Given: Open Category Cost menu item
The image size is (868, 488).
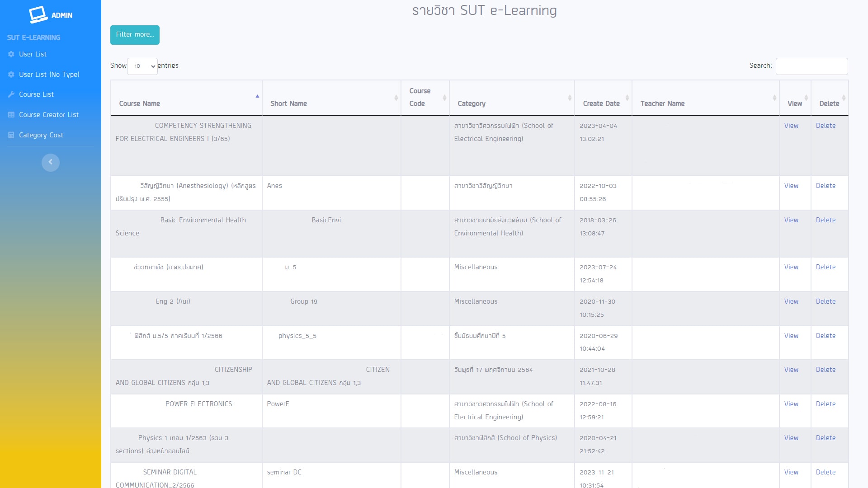Looking at the screenshot, I should tap(41, 135).
